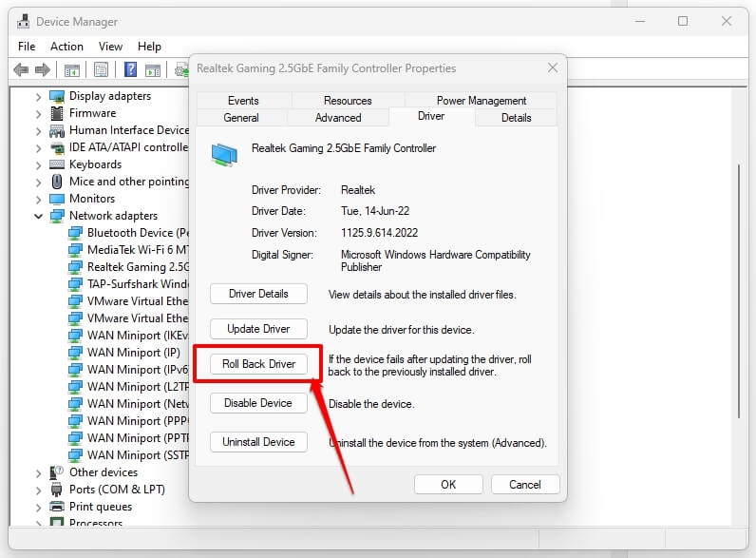
Task: Click the Roll Back Driver button
Action: (258, 364)
